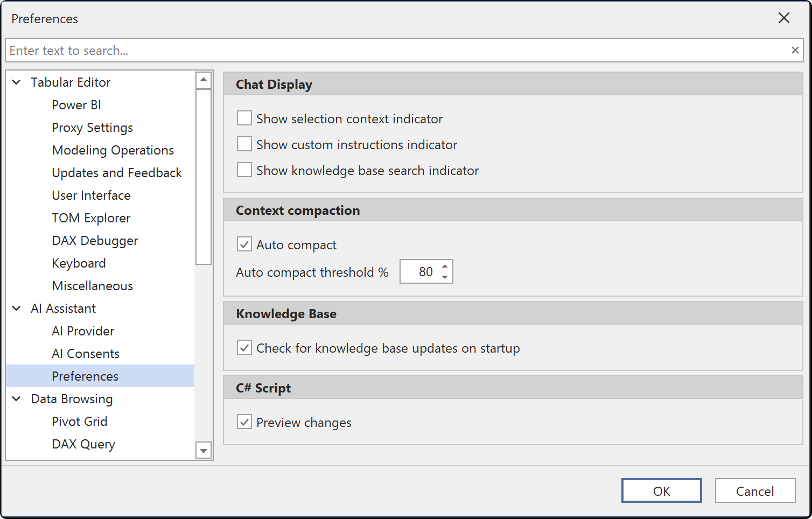Screen dimensions: 812x519
Task: Click the clear search icon
Action: pyautogui.click(x=795, y=50)
